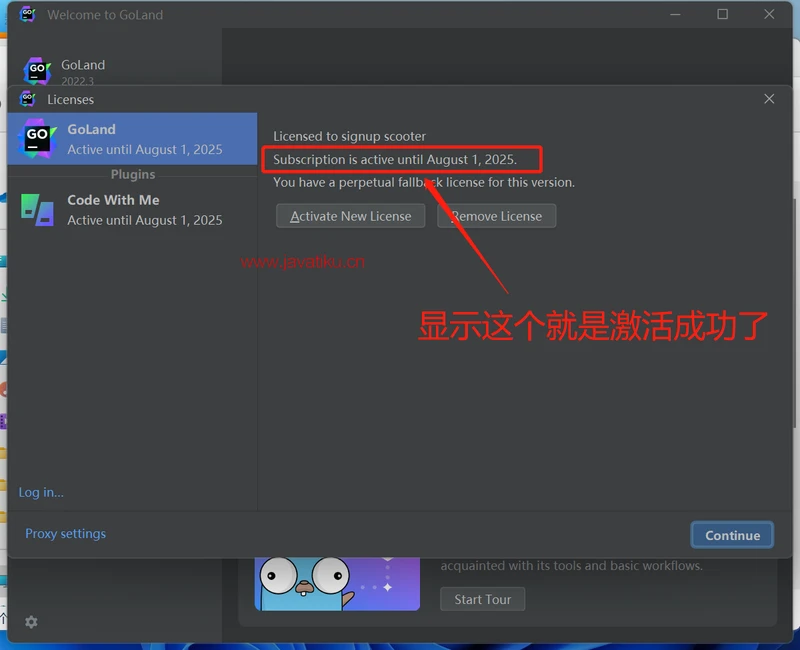
Task: Close the Licenses dialog
Action: tap(769, 99)
